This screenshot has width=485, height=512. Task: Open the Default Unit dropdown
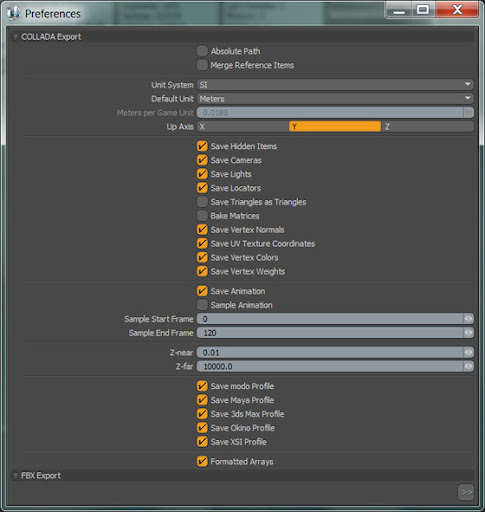335,99
